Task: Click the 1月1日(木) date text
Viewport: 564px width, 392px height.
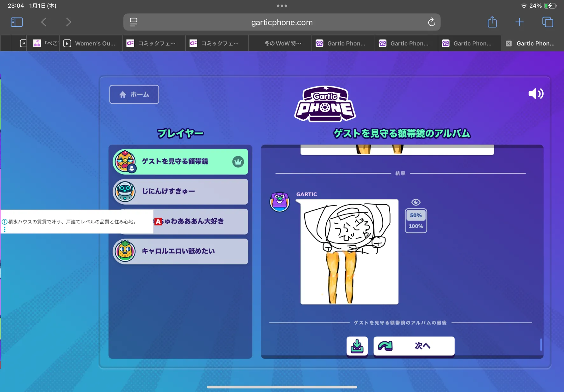Action: (x=43, y=6)
